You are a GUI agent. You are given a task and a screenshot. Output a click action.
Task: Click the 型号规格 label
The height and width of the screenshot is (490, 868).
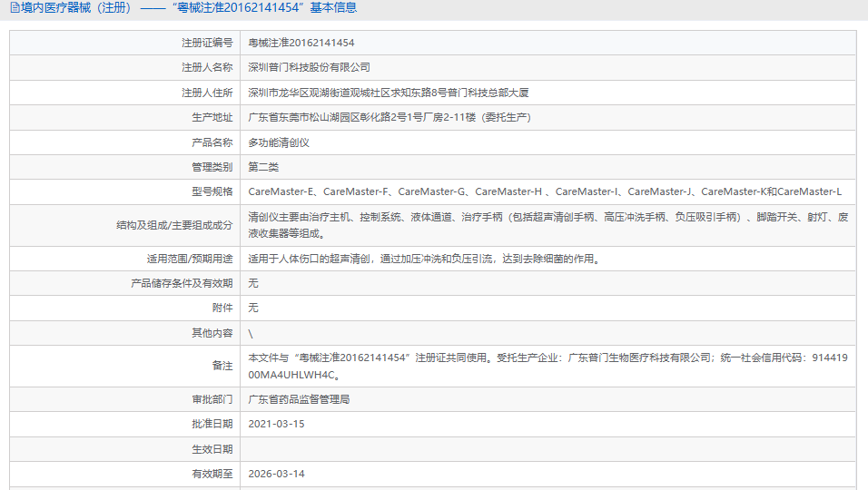pyautogui.click(x=212, y=191)
